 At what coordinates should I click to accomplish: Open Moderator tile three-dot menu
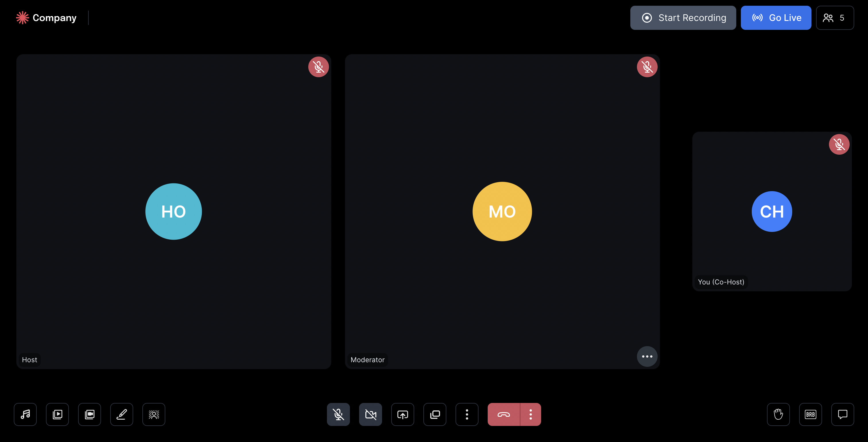coord(647,356)
